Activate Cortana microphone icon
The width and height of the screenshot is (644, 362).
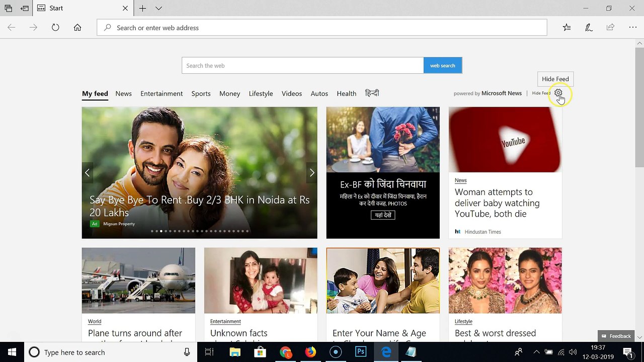point(187,352)
